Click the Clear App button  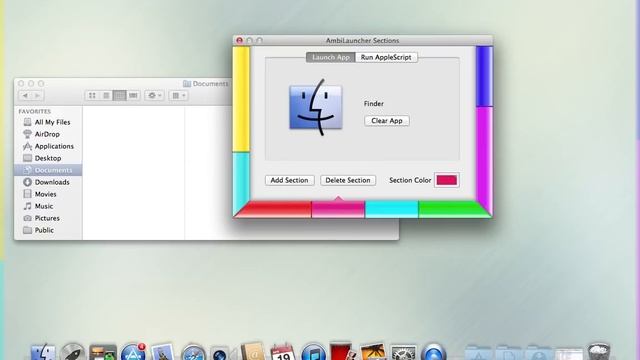point(387,121)
